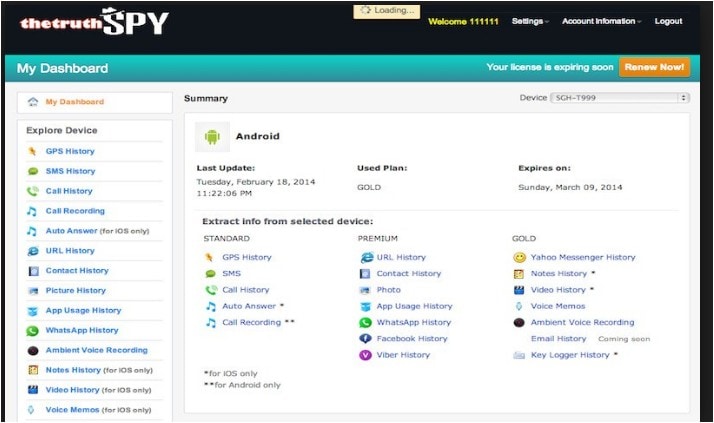Click the URL History browser icon in Premium
The height and width of the screenshot is (423, 714).
(366, 258)
